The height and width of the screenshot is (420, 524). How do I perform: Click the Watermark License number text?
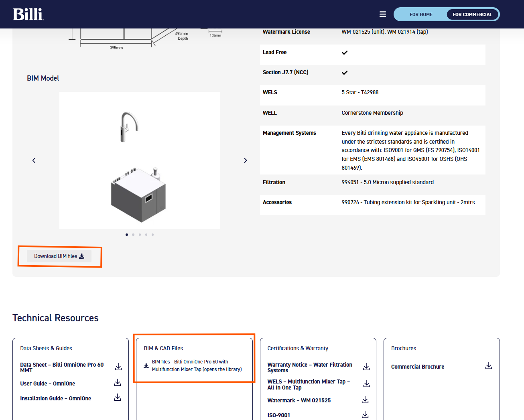(x=385, y=32)
